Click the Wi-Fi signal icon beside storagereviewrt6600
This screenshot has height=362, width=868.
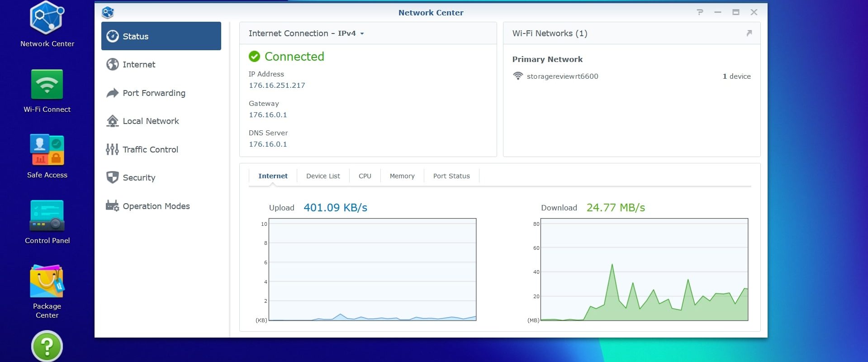click(518, 76)
